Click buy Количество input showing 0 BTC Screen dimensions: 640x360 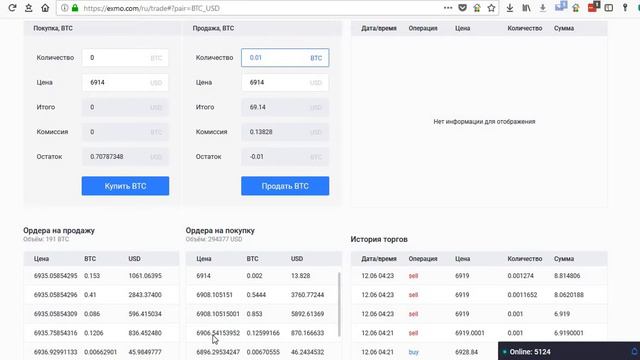[x=125, y=58]
